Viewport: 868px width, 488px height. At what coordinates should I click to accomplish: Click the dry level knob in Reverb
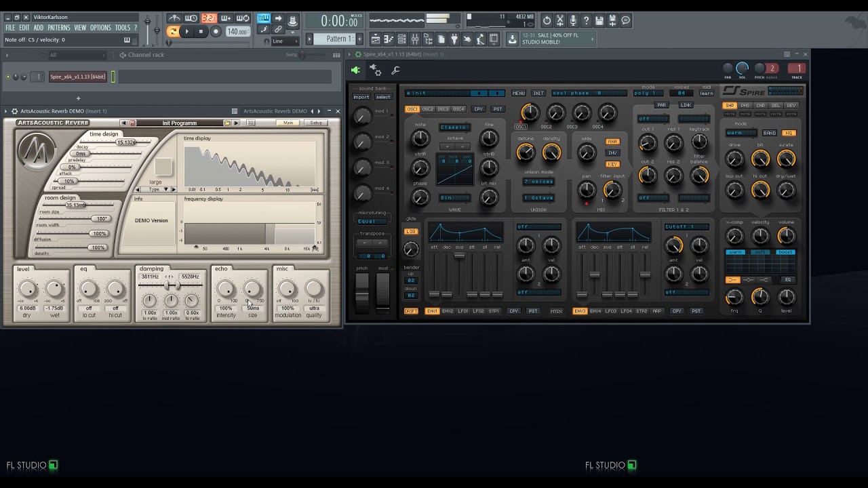click(27, 289)
